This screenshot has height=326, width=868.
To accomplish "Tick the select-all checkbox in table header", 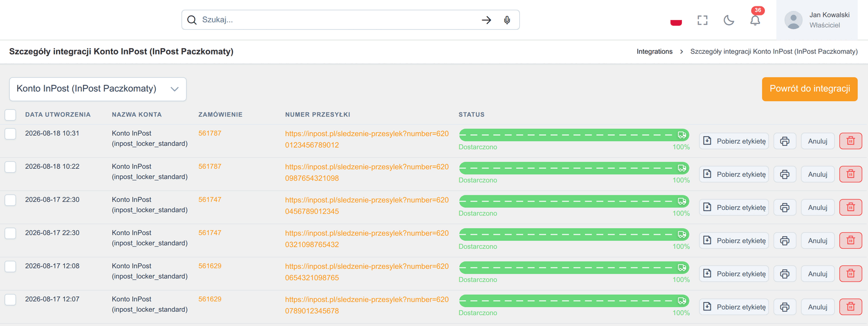I will tap(10, 114).
